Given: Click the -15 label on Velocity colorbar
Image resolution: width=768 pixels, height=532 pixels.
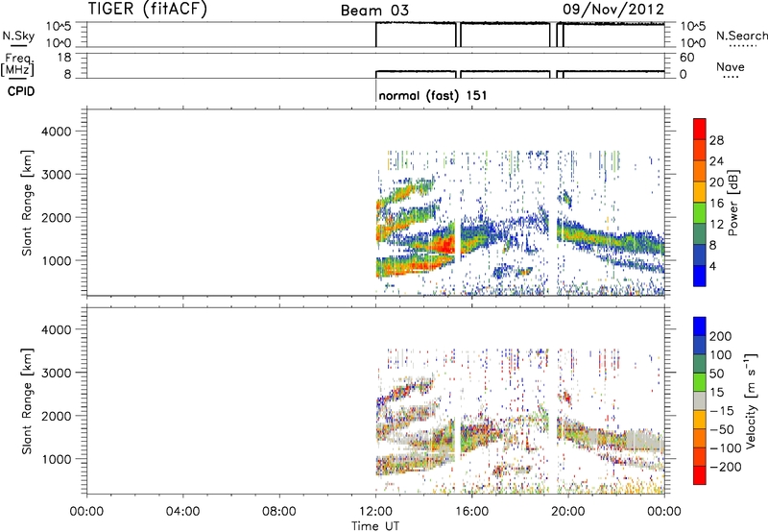Looking at the screenshot, I should (722, 411).
